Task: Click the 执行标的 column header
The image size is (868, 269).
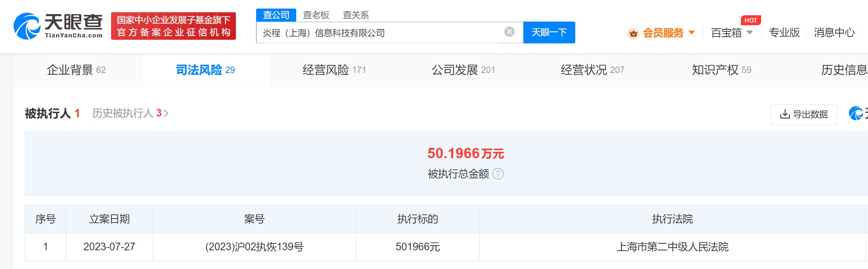Action: pyautogui.click(x=418, y=219)
